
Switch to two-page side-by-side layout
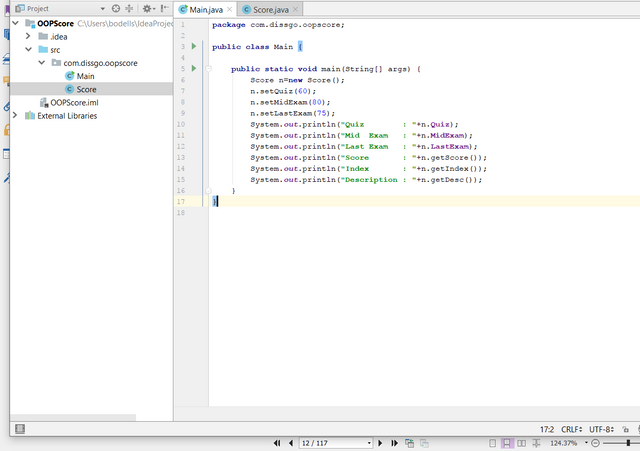[x=521, y=443]
